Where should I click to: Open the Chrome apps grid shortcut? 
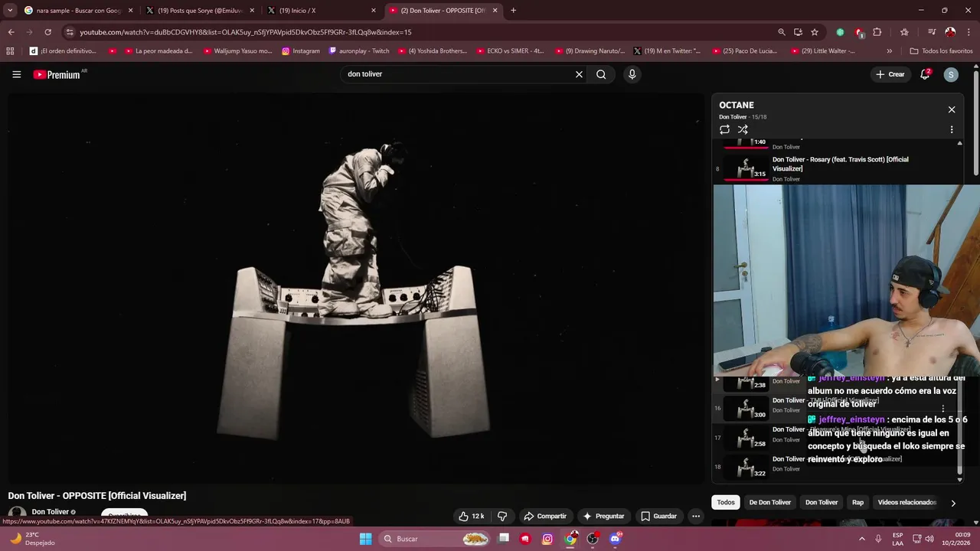(10, 51)
